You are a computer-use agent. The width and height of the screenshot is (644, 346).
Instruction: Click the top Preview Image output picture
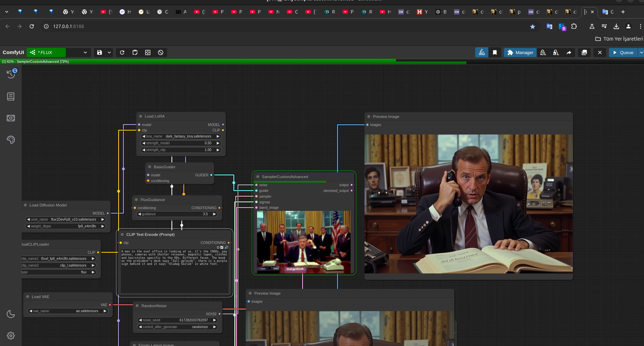point(468,204)
